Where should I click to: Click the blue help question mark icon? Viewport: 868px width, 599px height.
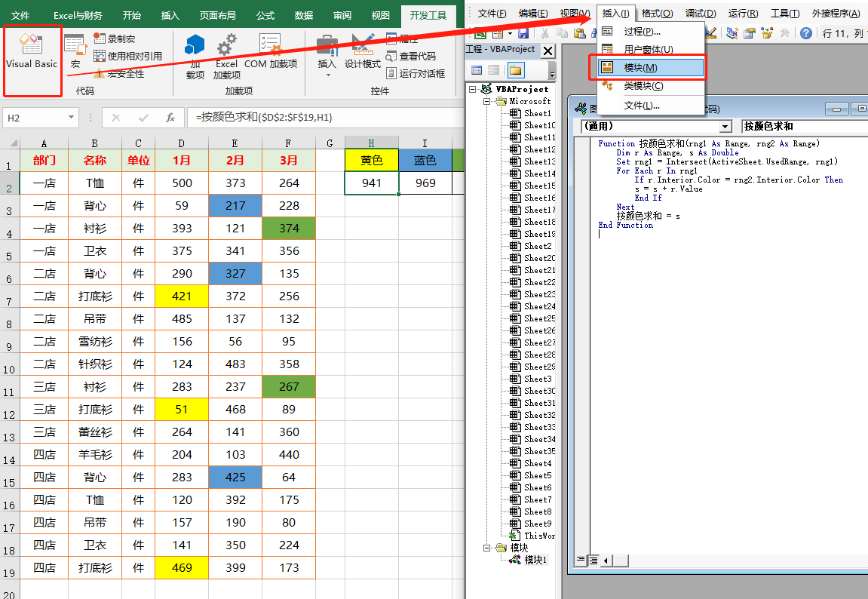806,34
